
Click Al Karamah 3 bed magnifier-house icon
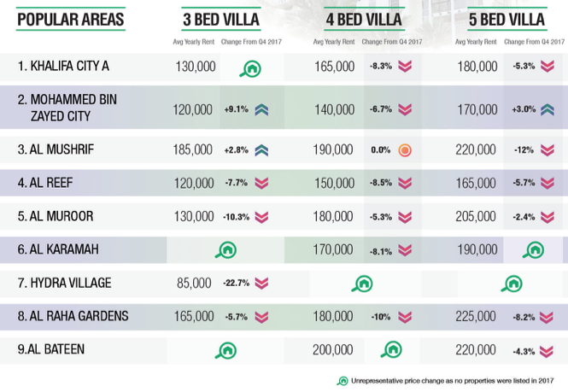point(225,250)
